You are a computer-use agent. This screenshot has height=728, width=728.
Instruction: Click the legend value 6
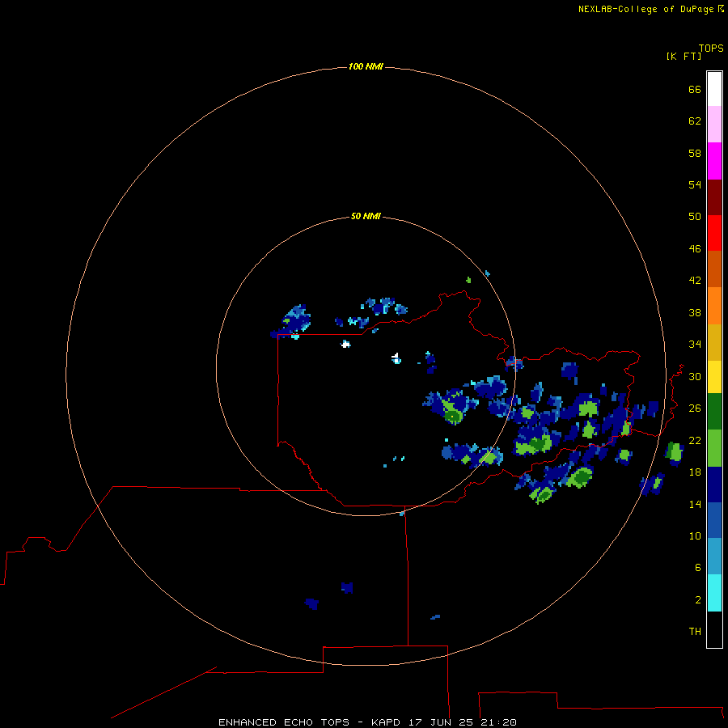pos(698,568)
